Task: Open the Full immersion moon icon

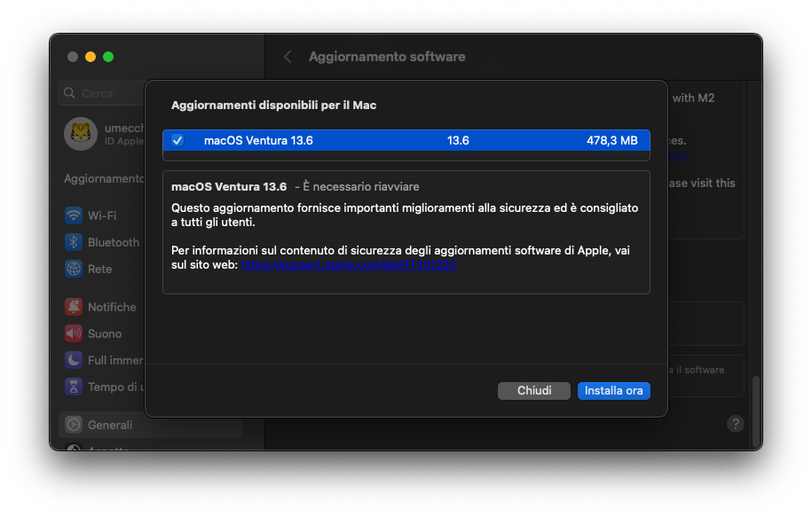Action: (74, 360)
